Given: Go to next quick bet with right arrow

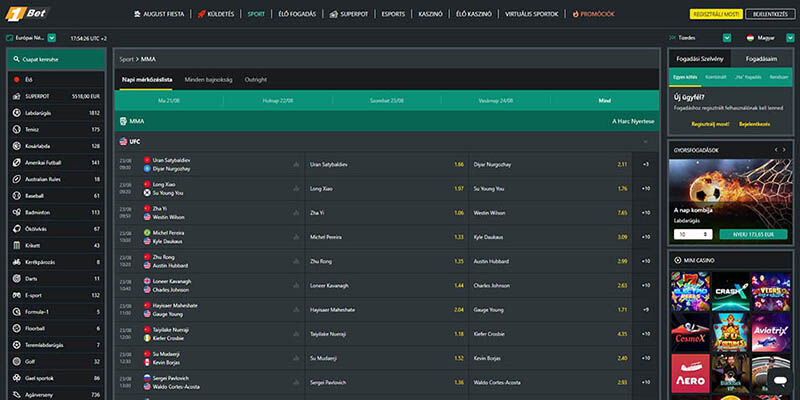Looking at the screenshot, I should pos(786,149).
